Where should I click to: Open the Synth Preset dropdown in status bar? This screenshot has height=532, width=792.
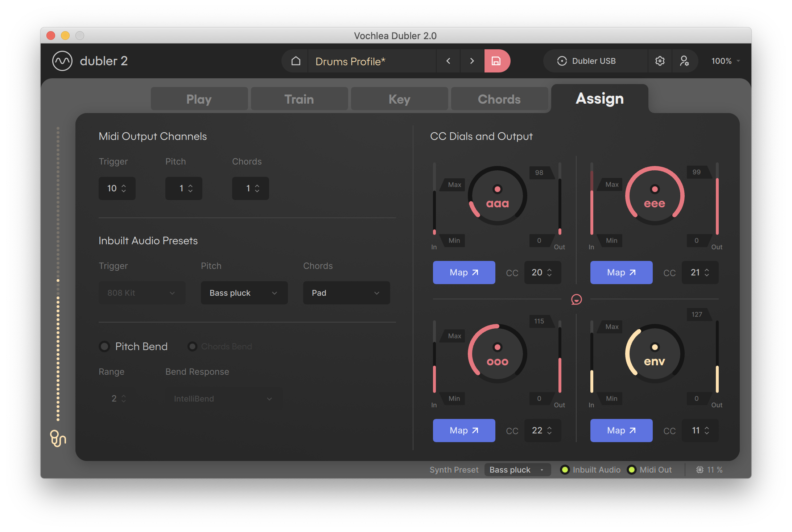click(517, 470)
